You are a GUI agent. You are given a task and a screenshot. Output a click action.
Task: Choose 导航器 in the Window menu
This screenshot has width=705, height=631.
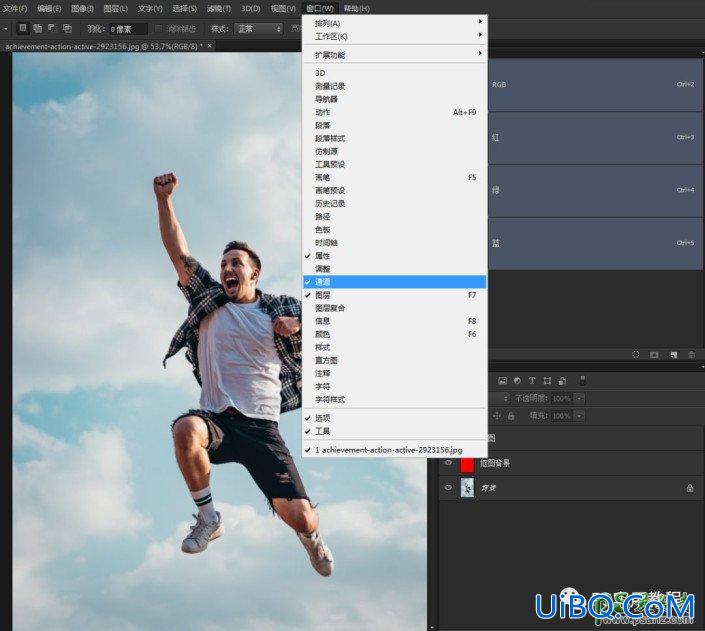[395, 99]
